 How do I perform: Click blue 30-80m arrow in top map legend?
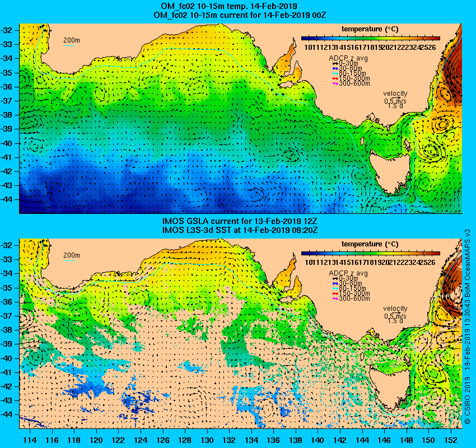tap(335, 68)
